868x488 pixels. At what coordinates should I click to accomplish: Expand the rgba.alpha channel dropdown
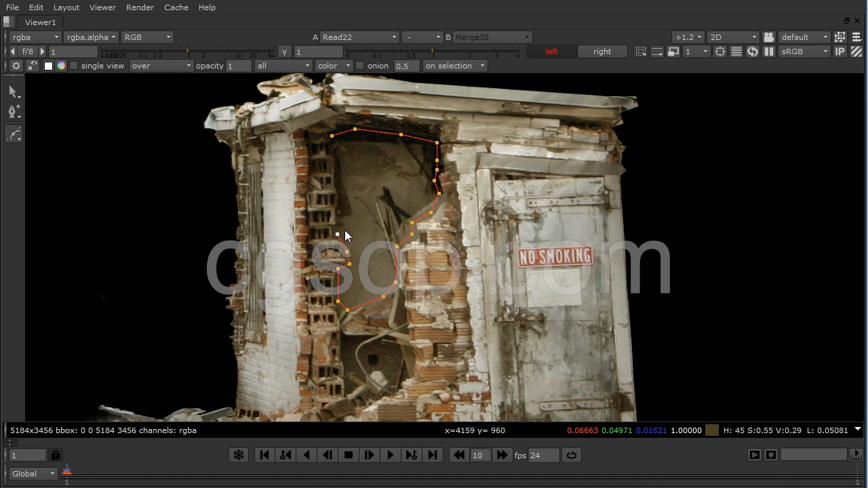tap(91, 37)
